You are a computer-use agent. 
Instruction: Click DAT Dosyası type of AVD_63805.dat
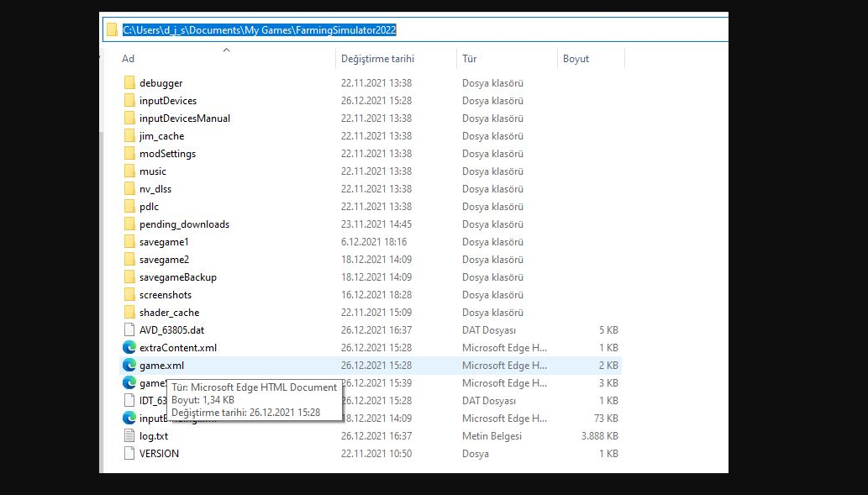pyautogui.click(x=489, y=330)
